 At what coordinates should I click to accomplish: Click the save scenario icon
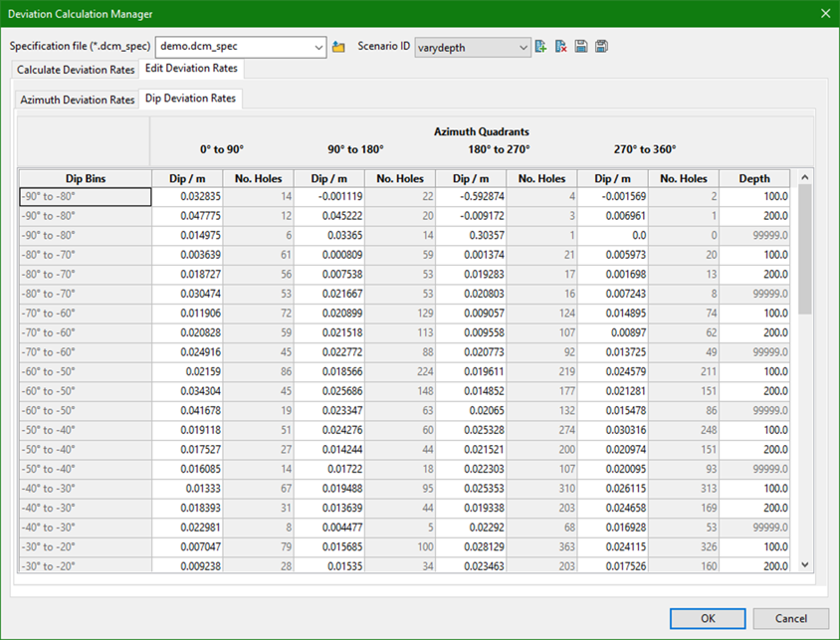pos(581,47)
